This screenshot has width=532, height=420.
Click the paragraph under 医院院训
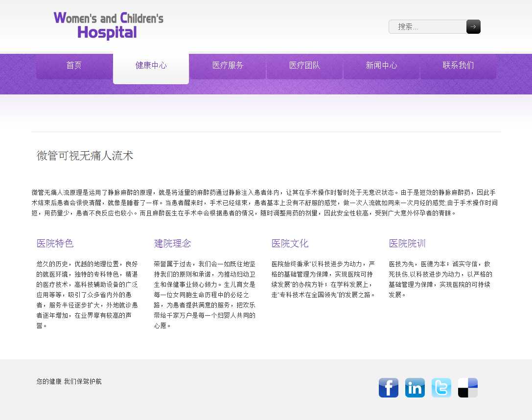tap(440, 279)
